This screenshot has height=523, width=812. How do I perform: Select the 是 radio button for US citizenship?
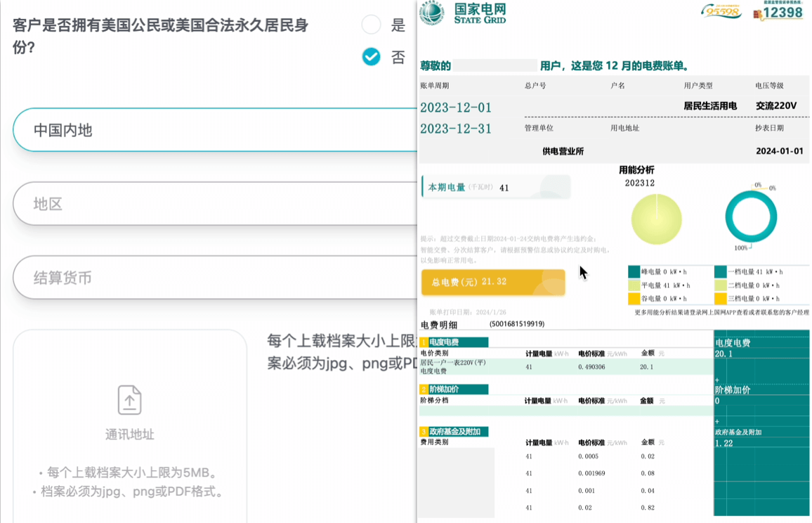(371, 25)
